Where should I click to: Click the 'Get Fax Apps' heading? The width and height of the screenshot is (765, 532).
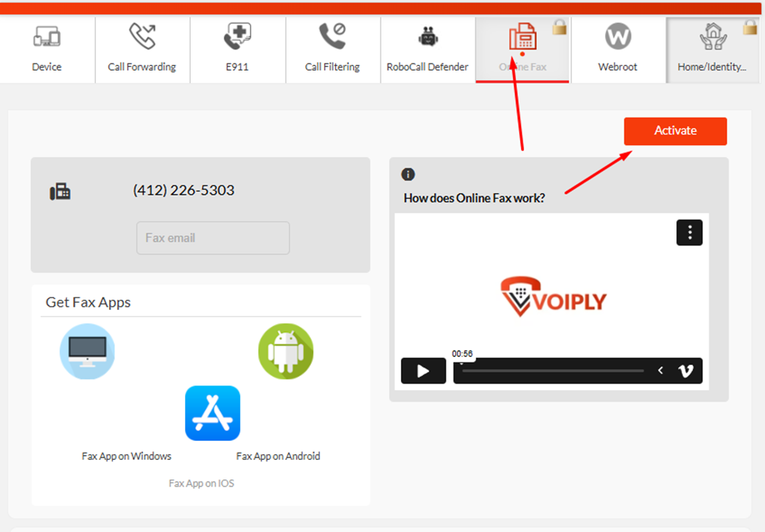[89, 303]
